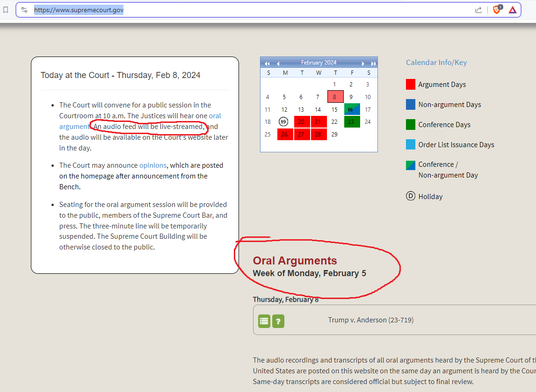Select February 23 conference day
536x392 pixels.
[352, 121]
